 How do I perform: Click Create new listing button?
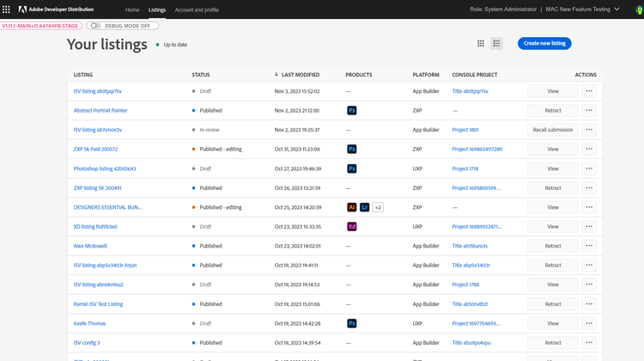[544, 44]
